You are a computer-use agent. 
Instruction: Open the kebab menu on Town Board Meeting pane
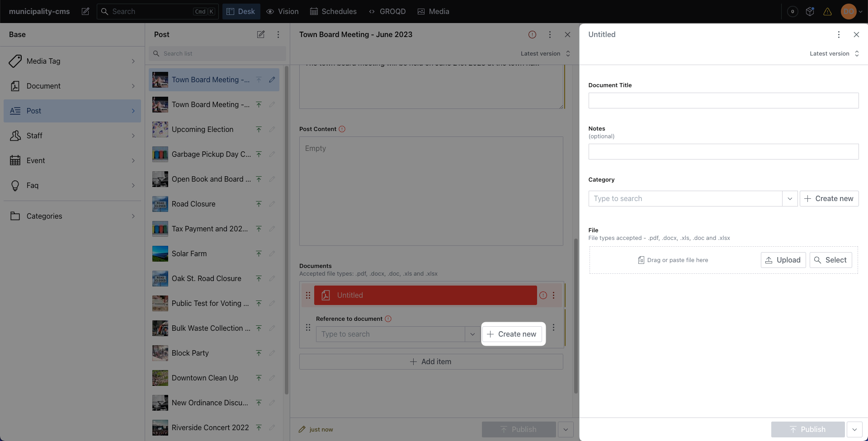pyautogui.click(x=550, y=34)
